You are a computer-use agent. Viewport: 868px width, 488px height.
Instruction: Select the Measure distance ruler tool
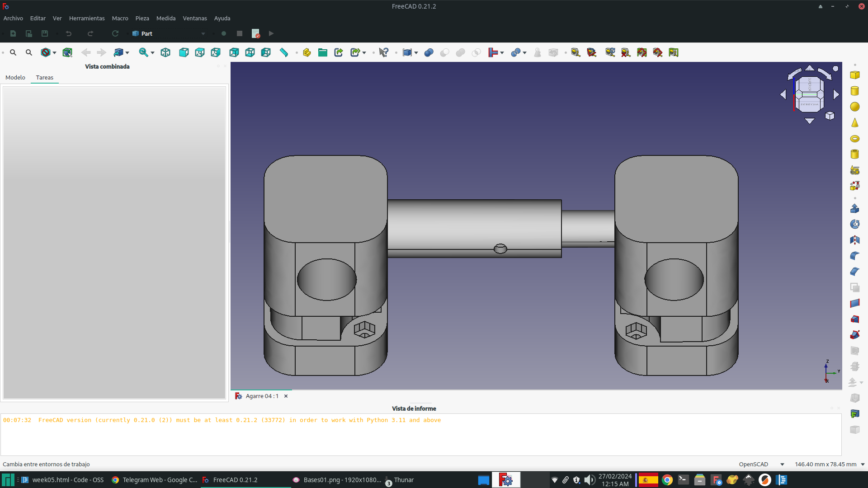pos(284,52)
